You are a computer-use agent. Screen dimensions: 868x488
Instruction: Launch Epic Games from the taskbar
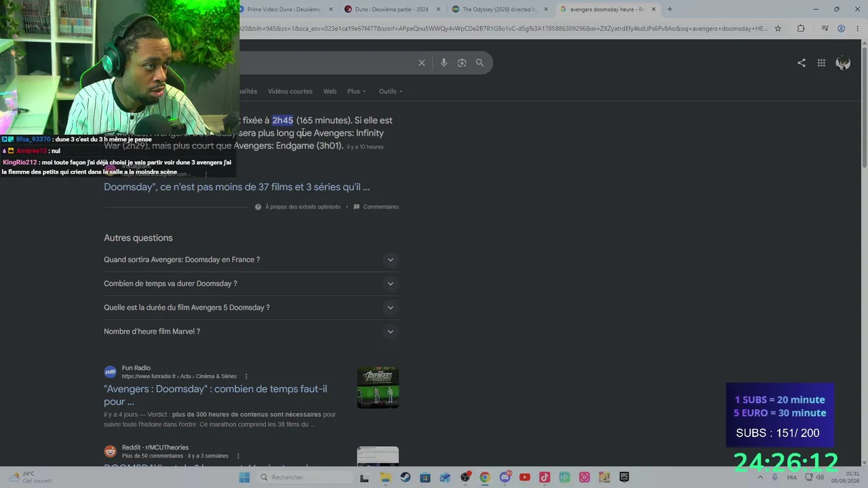(624, 477)
